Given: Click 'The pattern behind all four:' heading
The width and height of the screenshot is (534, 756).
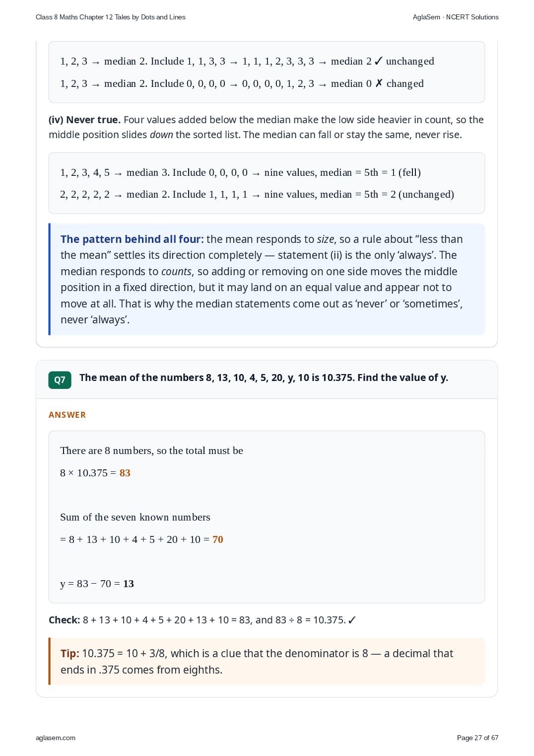Looking at the screenshot, I should (x=132, y=239).
